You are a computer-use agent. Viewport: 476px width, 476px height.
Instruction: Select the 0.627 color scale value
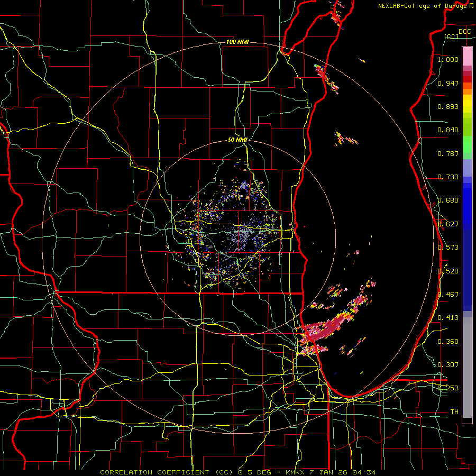tap(448, 224)
